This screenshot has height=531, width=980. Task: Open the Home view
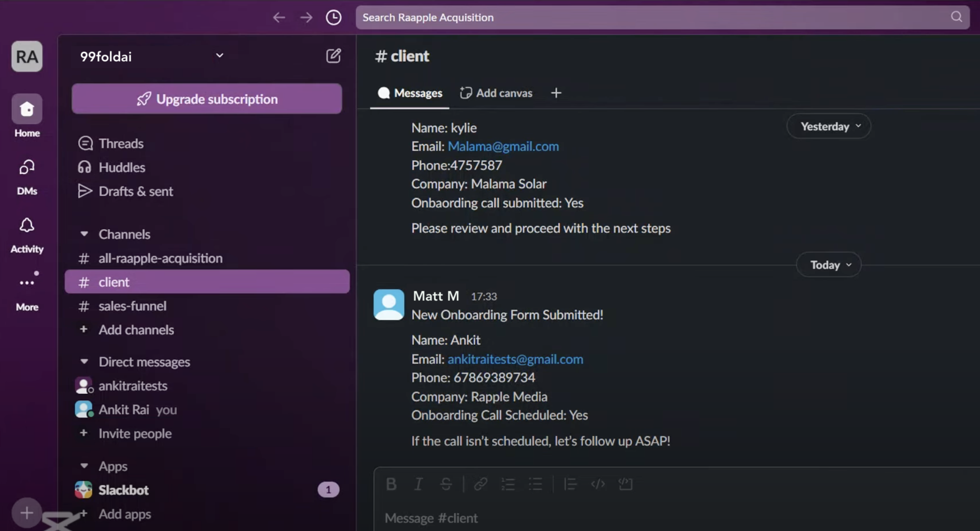pyautogui.click(x=27, y=116)
